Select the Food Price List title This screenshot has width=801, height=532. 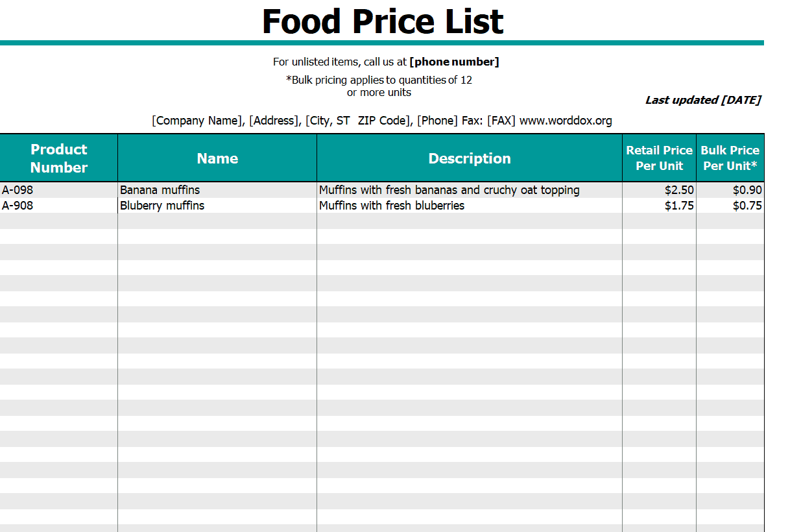pyautogui.click(x=383, y=21)
